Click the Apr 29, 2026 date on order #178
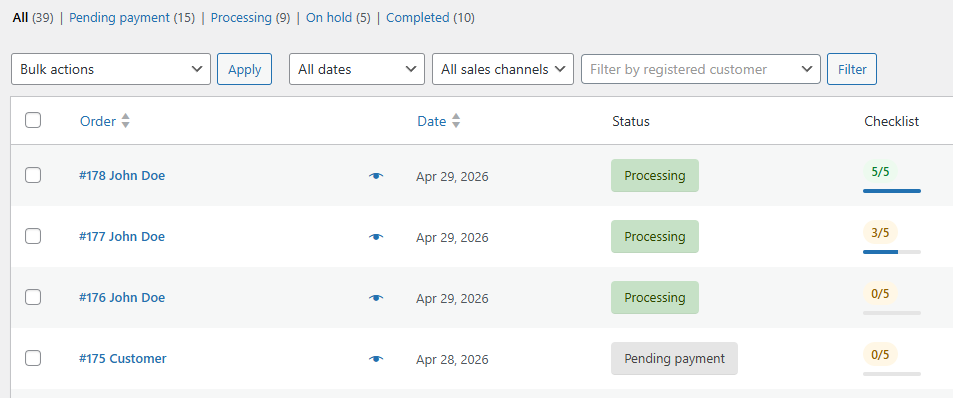The height and width of the screenshot is (398, 953). (452, 177)
